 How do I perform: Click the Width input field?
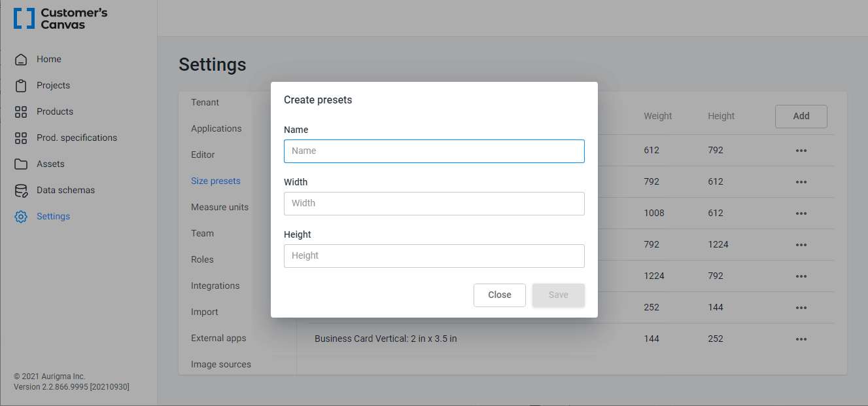pos(434,204)
